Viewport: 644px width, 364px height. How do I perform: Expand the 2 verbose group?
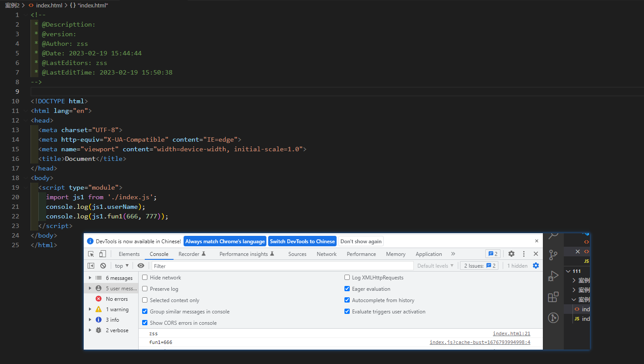[x=90, y=330]
